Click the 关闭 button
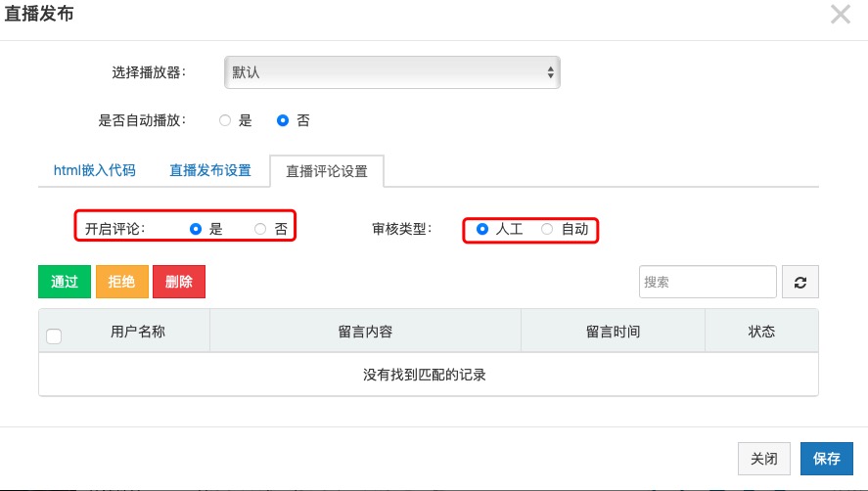Viewport: 868px width, 491px height. (x=763, y=458)
